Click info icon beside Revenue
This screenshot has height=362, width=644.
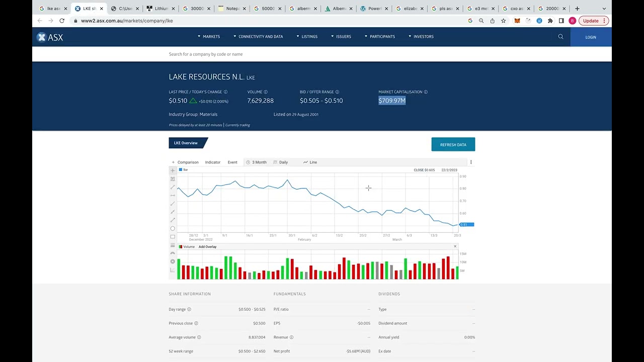(291, 337)
